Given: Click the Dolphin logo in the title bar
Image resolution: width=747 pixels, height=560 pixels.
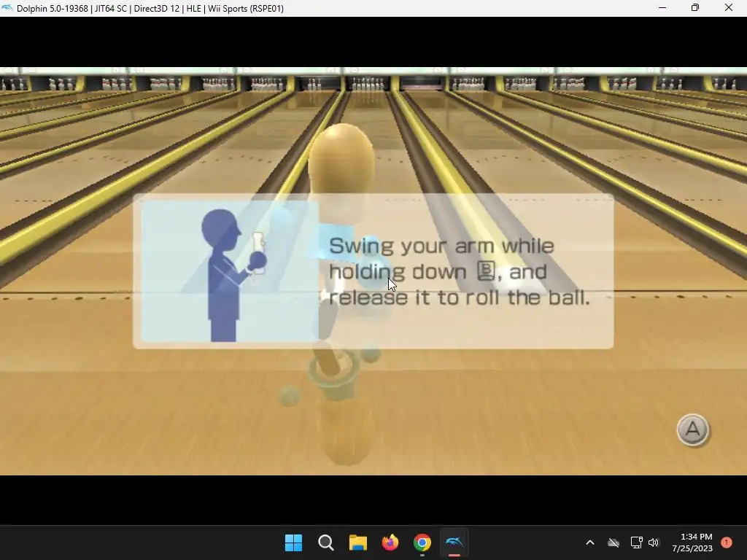Looking at the screenshot, I should [x=7, y=8].
